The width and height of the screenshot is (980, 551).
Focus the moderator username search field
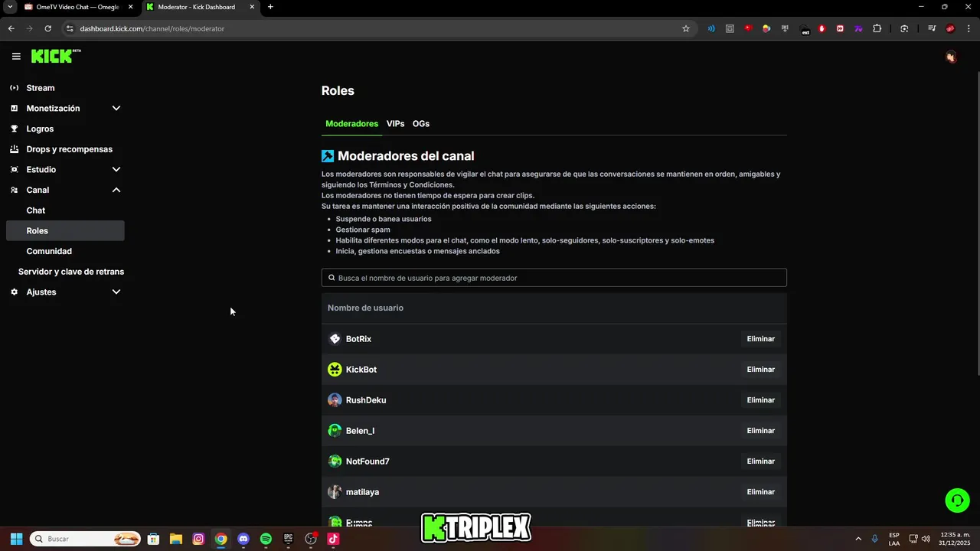(x=554, y=278)
